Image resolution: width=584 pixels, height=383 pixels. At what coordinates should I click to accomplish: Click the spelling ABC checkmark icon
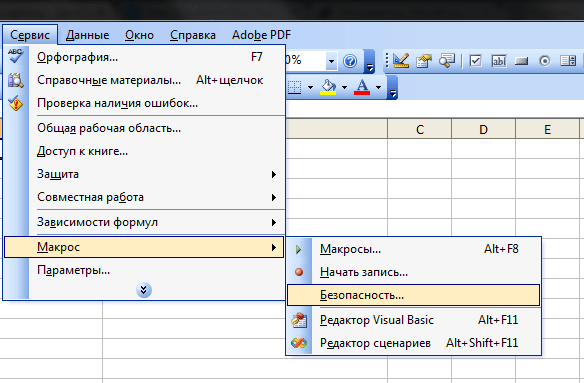[16, 56]
